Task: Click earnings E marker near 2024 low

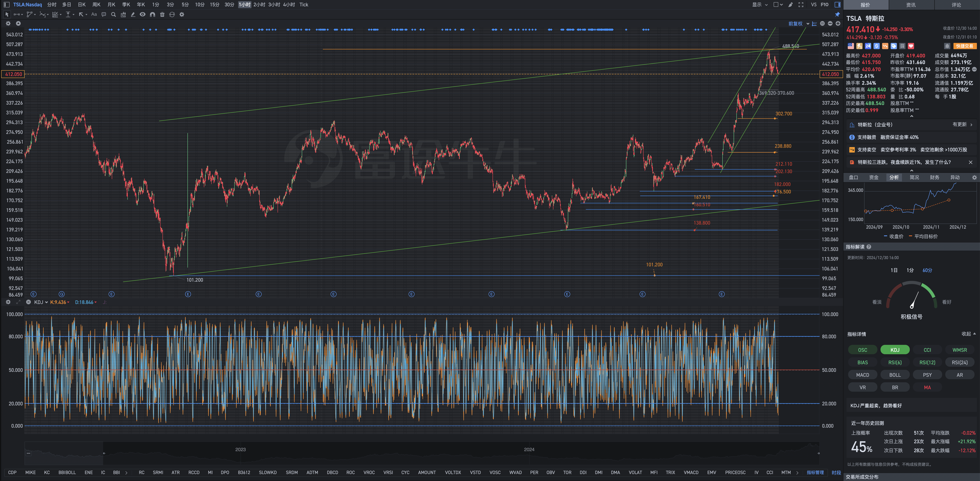Action: coord(567,294)
